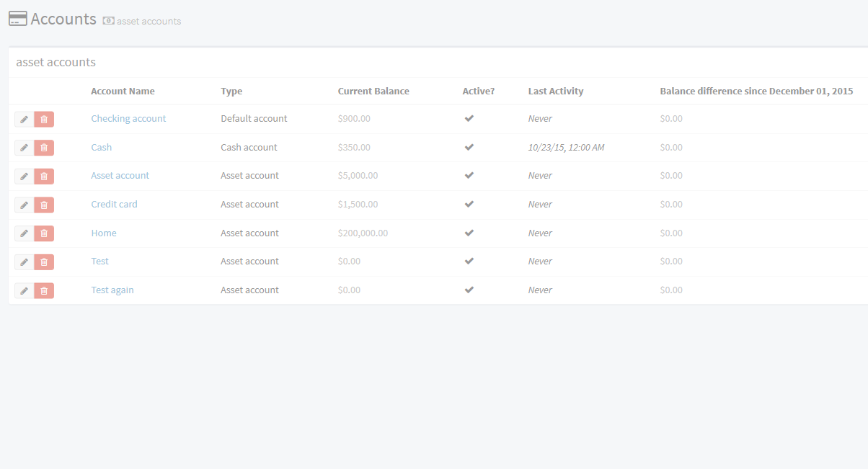Click the edit pencil for Checking account
The image size is (868, 469).
point(24,119)
